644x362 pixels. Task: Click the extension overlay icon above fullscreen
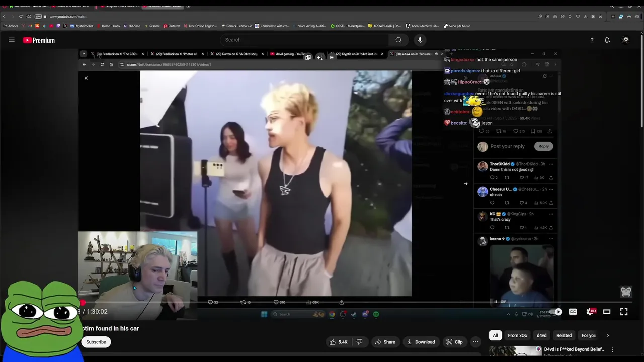coord(626,292)
